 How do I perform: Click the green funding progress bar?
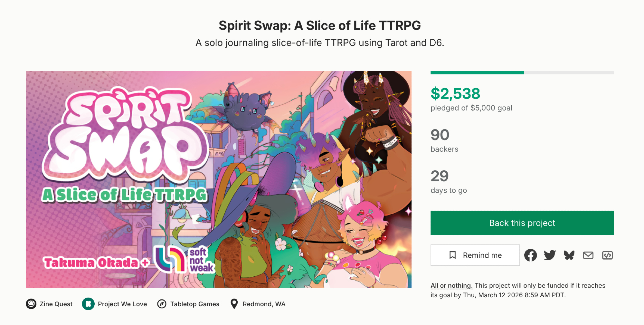[x=477, y=73]
